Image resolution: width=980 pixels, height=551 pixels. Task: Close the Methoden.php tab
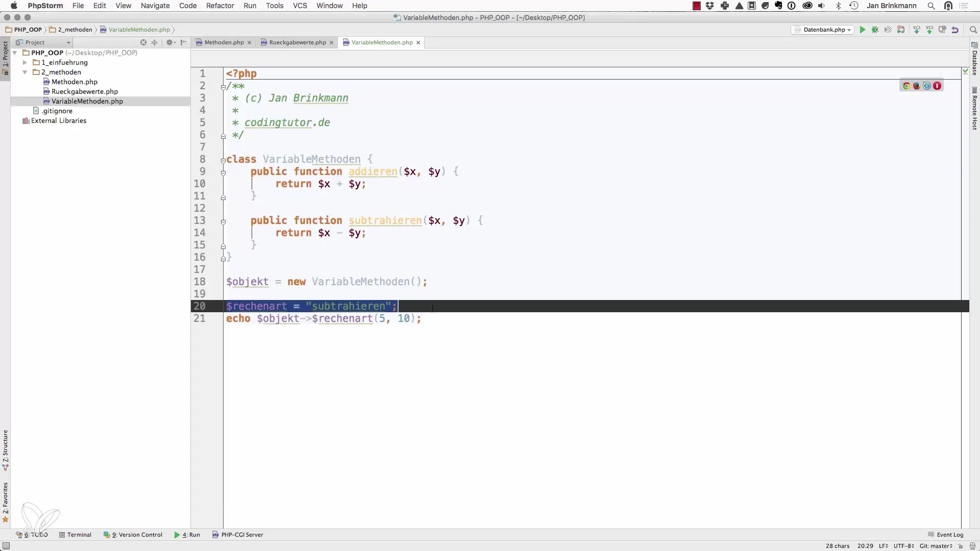(249, 42)
